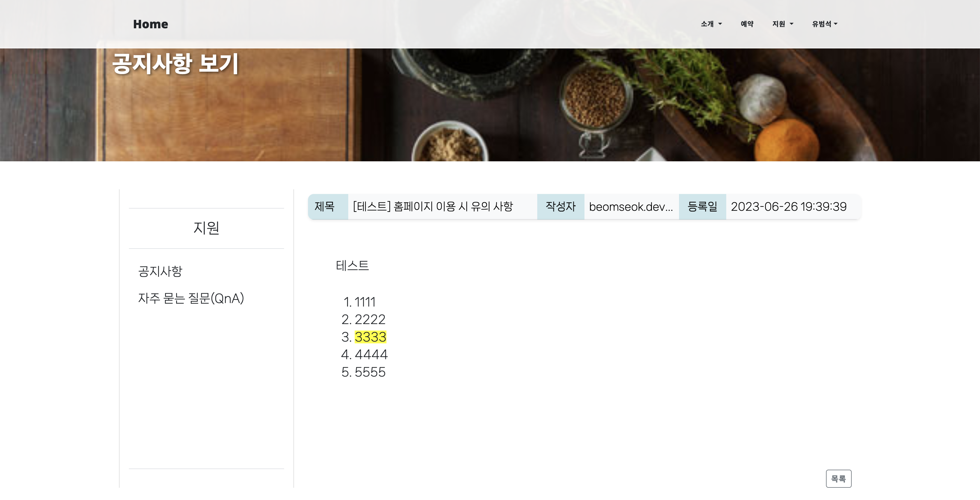Screen dimensions: 980x500
Task: Click the 지원 sidebar heading
Action: pyautogui.click(x=206, y=228)
